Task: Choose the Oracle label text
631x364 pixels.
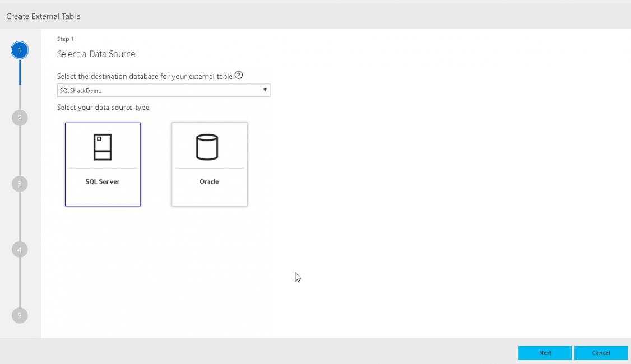Action: point(209,181)
